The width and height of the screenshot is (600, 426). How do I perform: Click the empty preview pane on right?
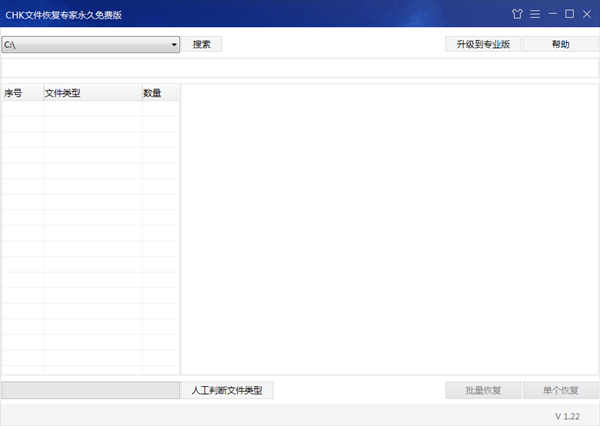pyautogui.click(x=390, y=230)
